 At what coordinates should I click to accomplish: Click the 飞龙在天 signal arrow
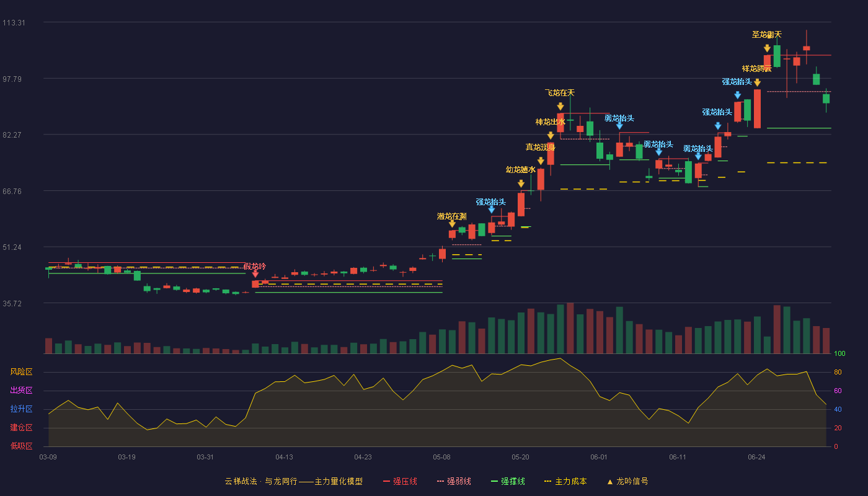(560, 107)
